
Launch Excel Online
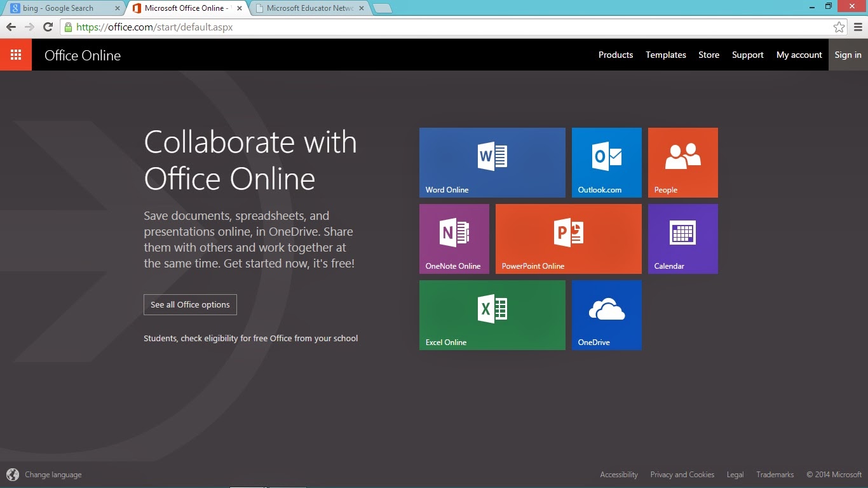point(492,315)
